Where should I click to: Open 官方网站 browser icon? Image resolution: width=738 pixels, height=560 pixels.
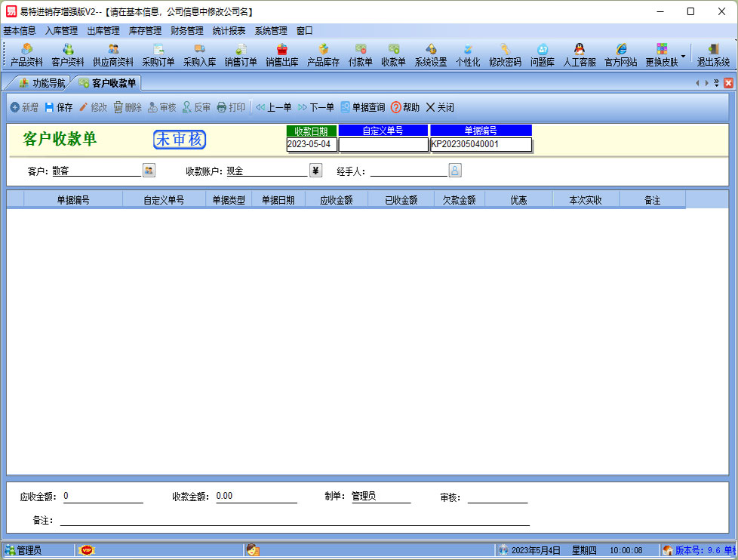coord(620,55)
